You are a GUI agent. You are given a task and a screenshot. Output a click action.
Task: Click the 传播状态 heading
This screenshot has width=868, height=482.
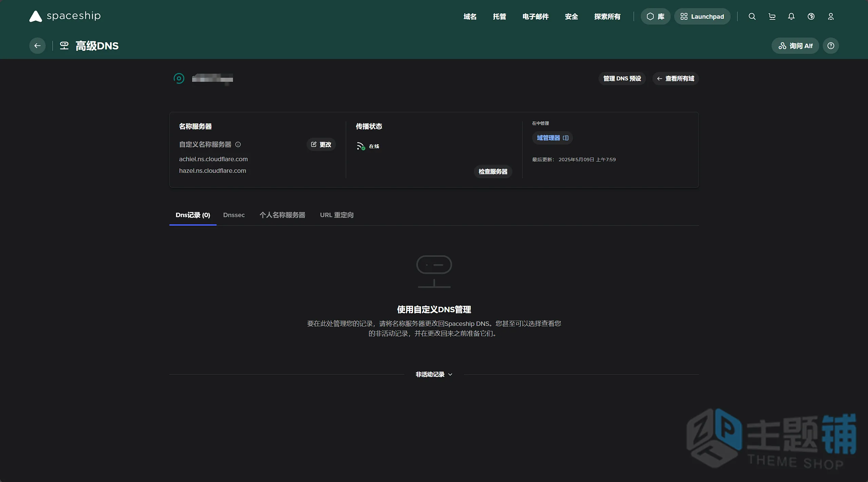(x=369, y=126)
